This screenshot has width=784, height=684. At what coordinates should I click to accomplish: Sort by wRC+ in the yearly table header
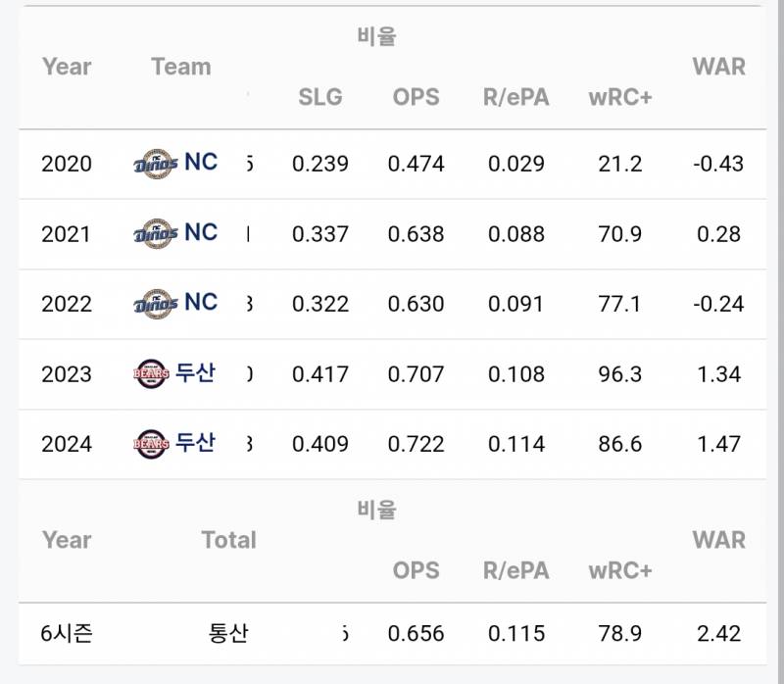point(620,97)
